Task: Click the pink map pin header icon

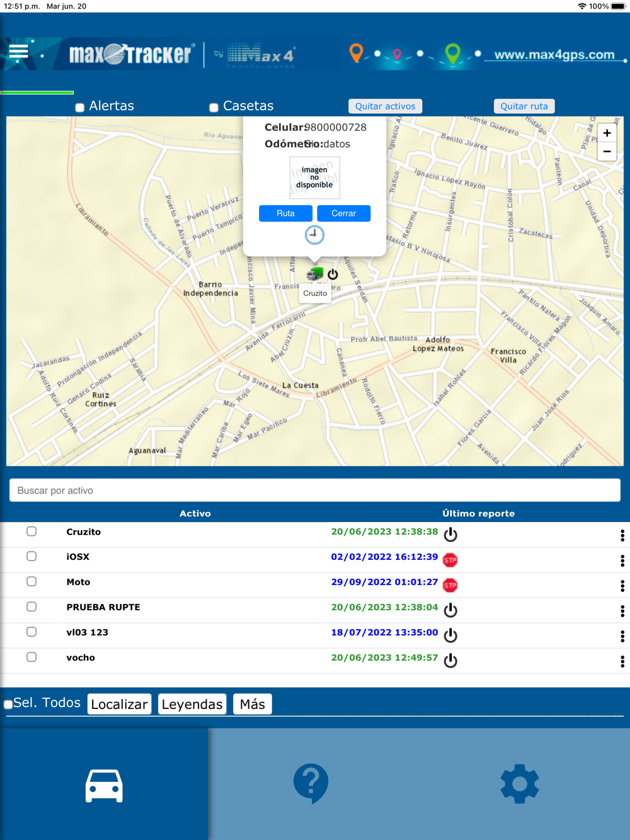Action: 397,55
